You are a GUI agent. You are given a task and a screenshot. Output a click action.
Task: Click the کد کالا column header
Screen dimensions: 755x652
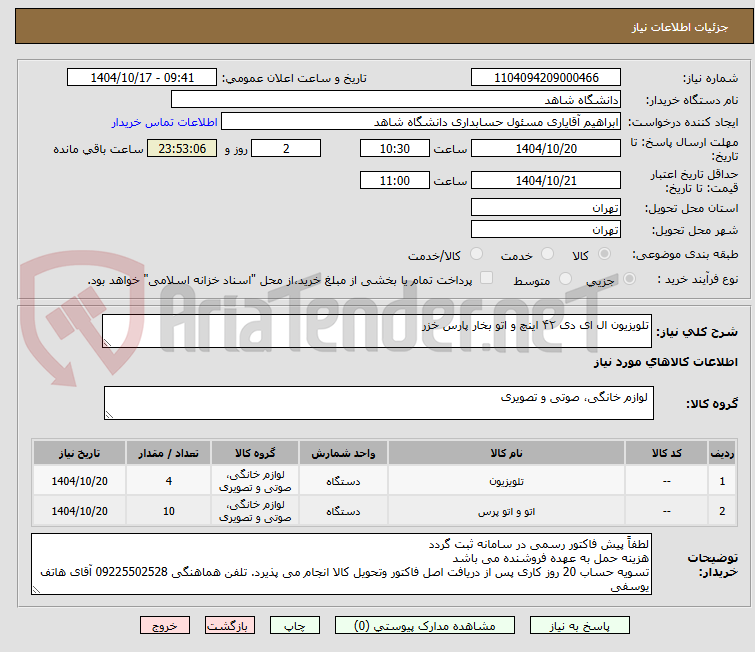point(666,453)
